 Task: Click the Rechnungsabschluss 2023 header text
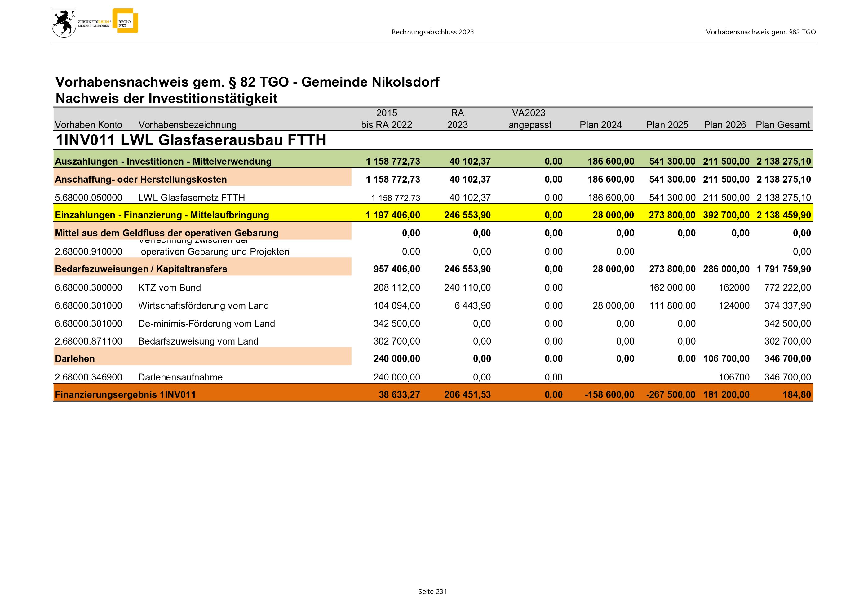point(432,32)
